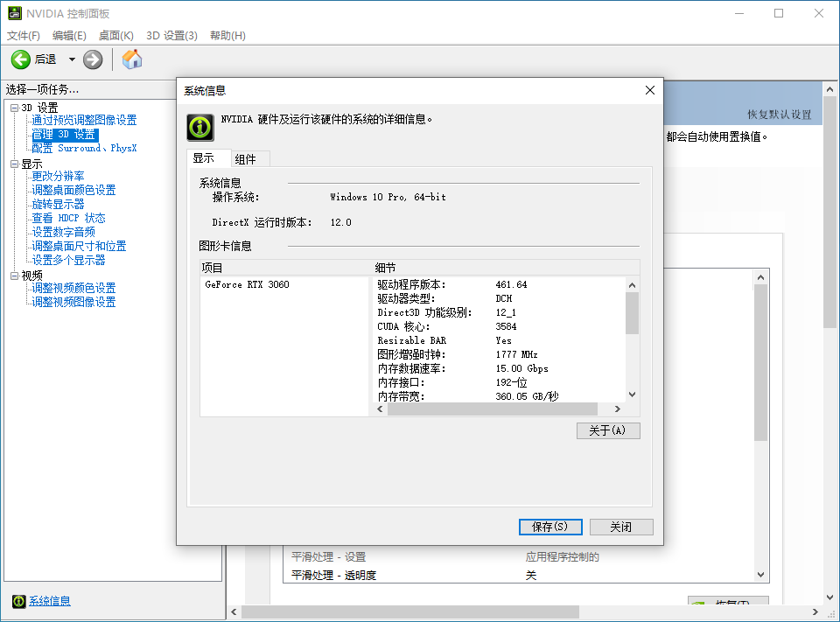This screenshot has width=840, height=622.
Task: Open 调整桌面尺寸和位置 in tree
Action: pyautogui.click(x=80, y=246)
